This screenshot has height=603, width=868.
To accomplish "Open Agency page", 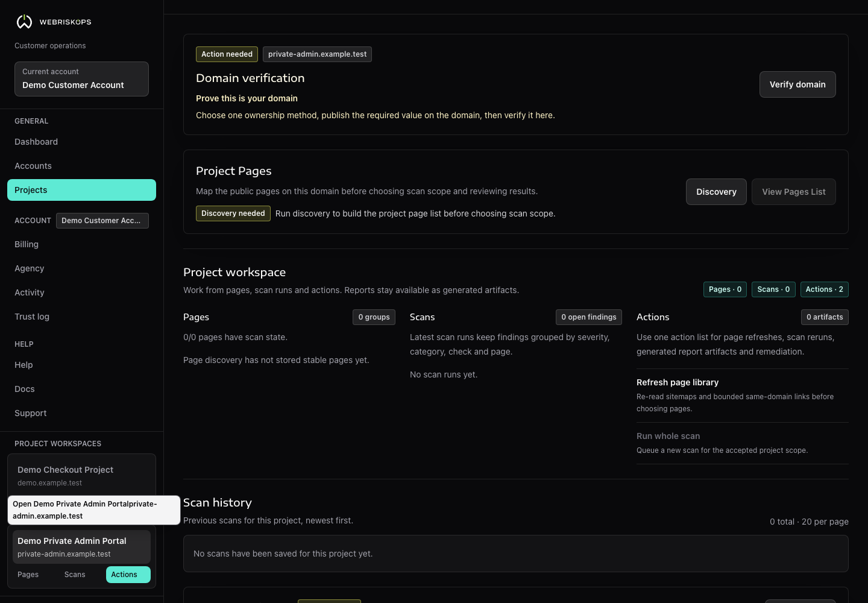I will [81, 268].
